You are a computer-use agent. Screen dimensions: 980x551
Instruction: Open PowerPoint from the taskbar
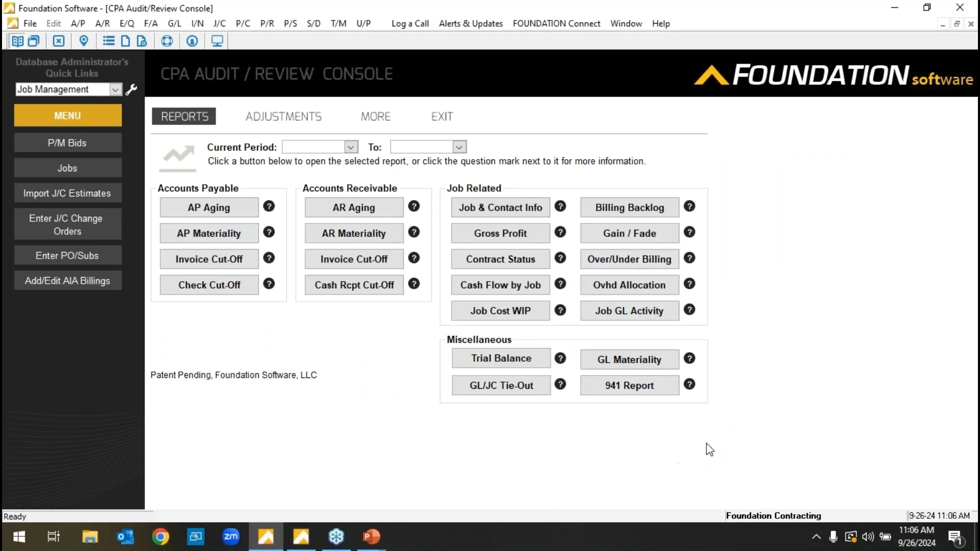[x=372, y=537]
